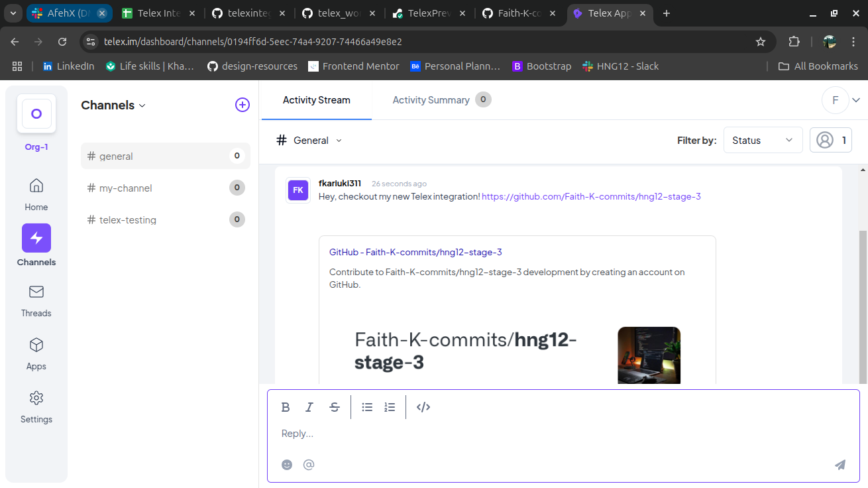Open Chrome tab search dropdown

tap(13, 13)
